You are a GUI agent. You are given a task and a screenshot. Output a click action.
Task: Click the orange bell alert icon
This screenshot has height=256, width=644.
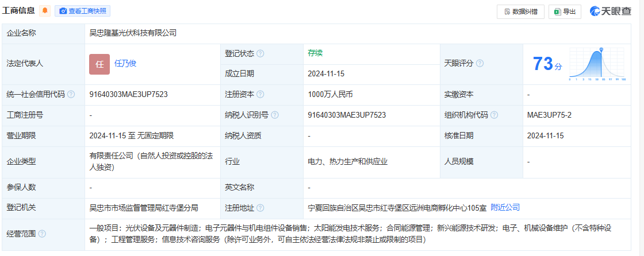pyautogui.click(x=45, y=11)
